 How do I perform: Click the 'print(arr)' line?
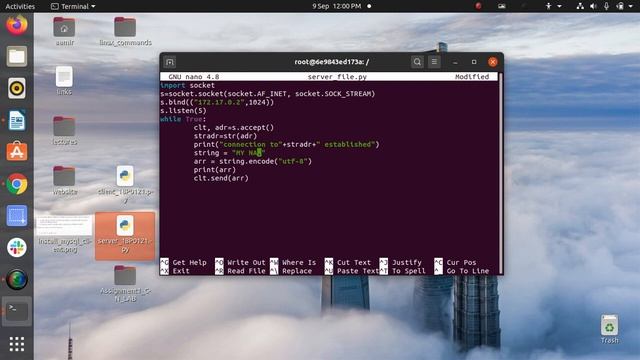[x=215, y=170]
